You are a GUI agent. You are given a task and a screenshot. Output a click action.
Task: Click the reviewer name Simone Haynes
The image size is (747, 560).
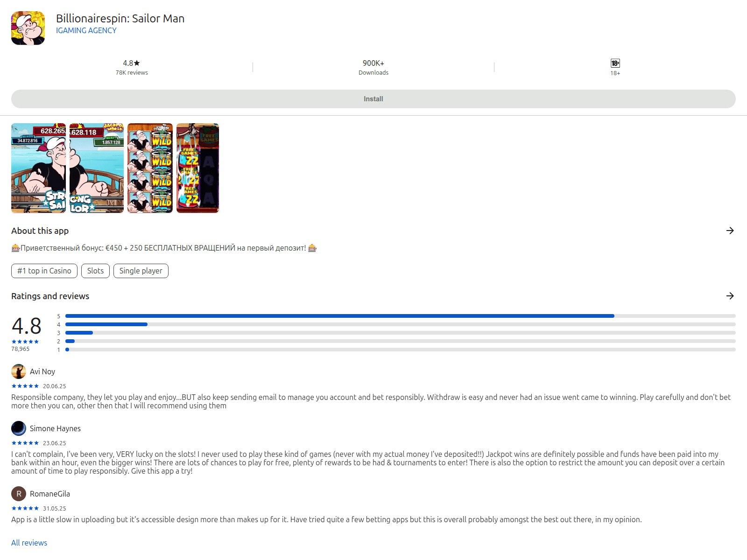55,428
